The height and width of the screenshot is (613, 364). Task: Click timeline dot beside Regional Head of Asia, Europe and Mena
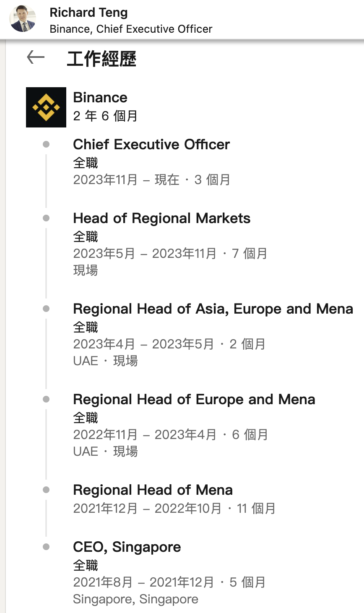(x=46, y=309)
